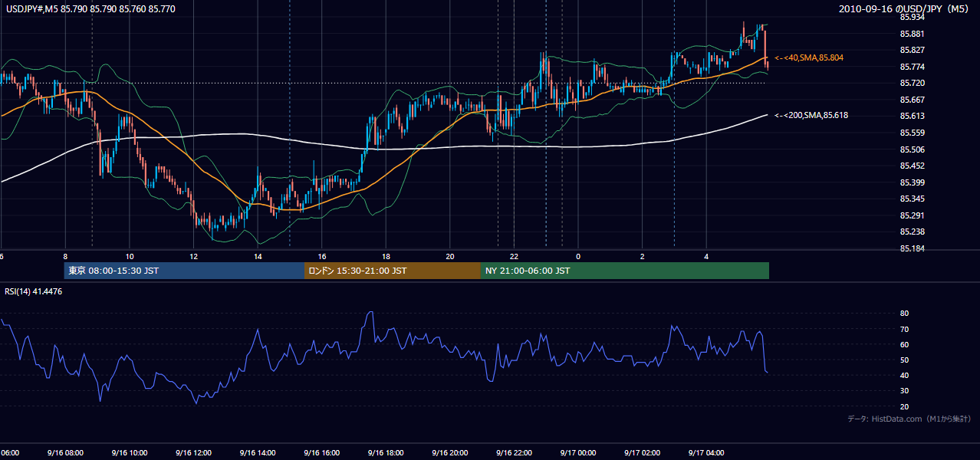This screenshot has height=460, width=980.
Task: Click price axis value 85.667
Action: tap(913, 100)
